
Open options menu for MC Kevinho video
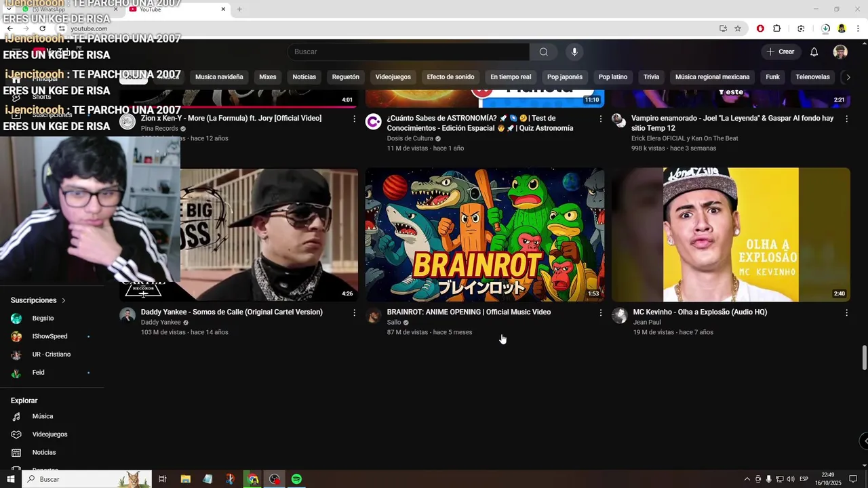point(846,312)
